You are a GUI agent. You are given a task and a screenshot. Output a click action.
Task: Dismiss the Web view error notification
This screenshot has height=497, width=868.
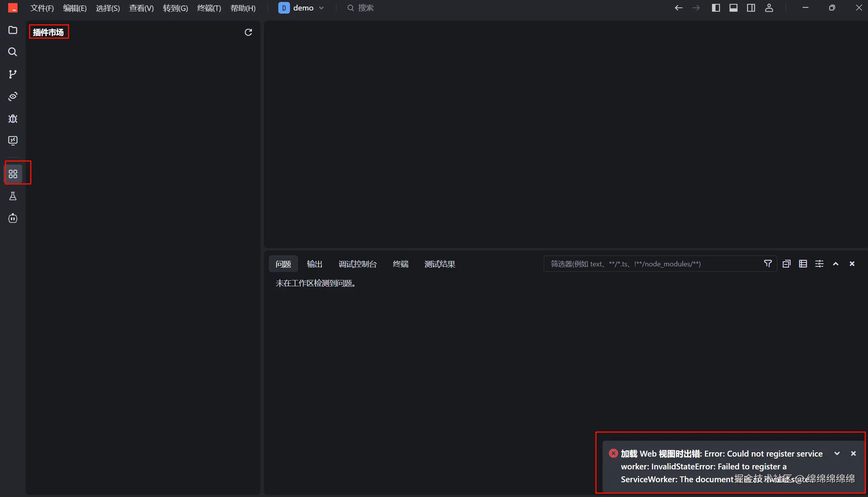pyautogui.click(x=854, y=453)
